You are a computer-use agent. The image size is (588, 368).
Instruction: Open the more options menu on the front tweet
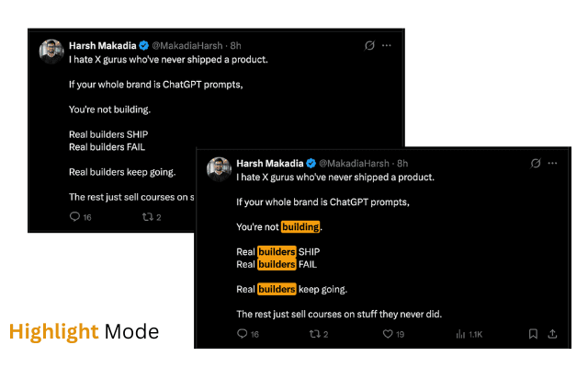(x=554, y=163)
